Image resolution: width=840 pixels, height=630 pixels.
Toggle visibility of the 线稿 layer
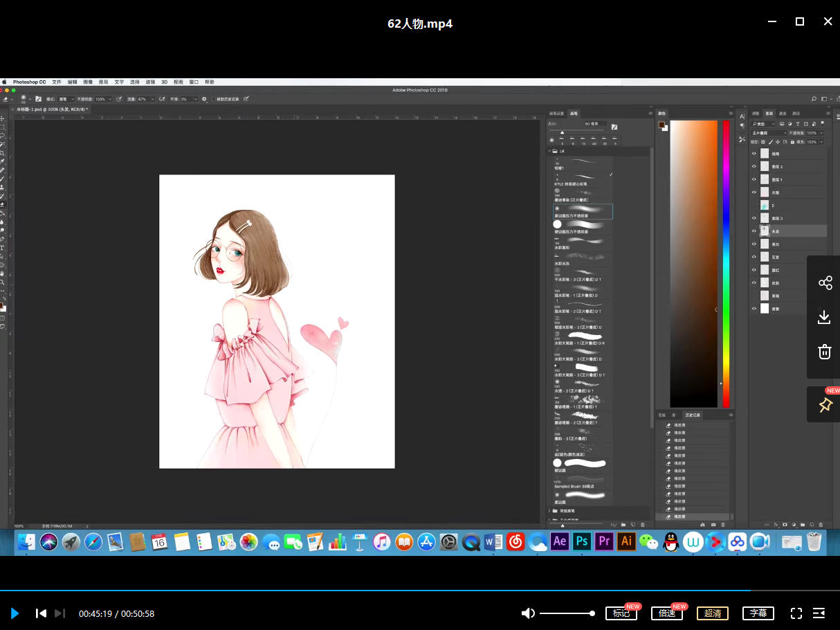[x=754, y=154]
